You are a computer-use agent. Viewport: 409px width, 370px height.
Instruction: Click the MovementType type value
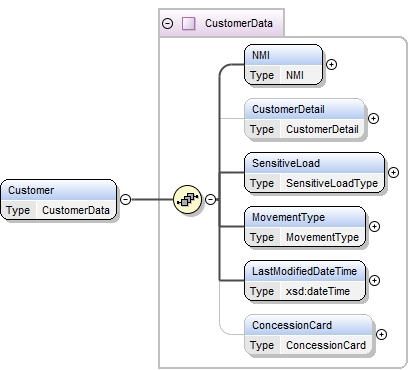click(x=323, y=237)
